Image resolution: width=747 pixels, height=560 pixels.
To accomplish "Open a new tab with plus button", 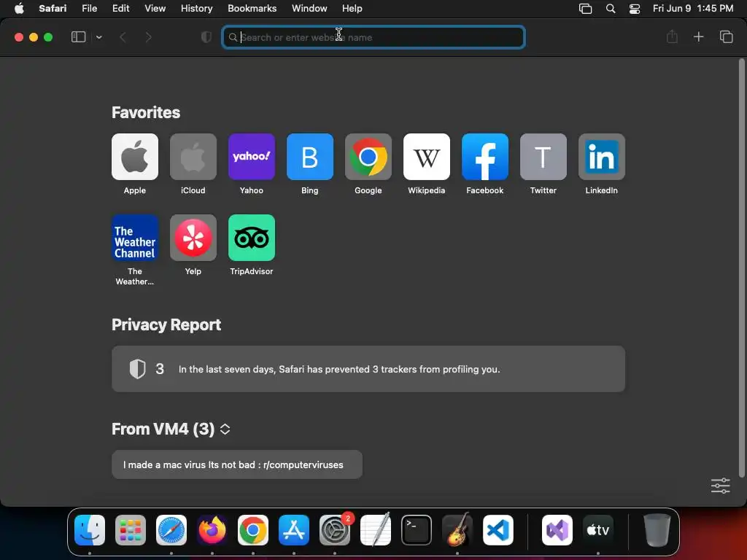I will [x=698, y=36].
